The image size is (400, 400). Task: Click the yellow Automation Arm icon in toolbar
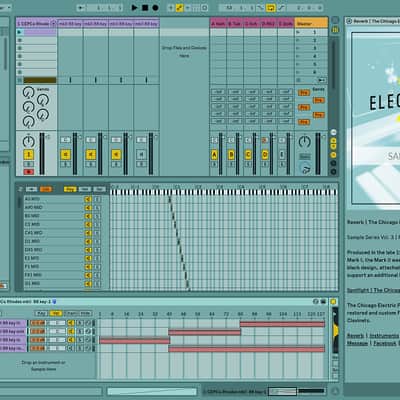click(179, 7)
